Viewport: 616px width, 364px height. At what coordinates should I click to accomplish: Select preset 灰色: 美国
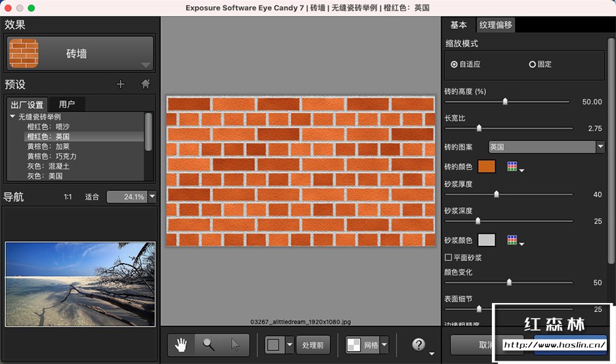(x=45, y=176)
